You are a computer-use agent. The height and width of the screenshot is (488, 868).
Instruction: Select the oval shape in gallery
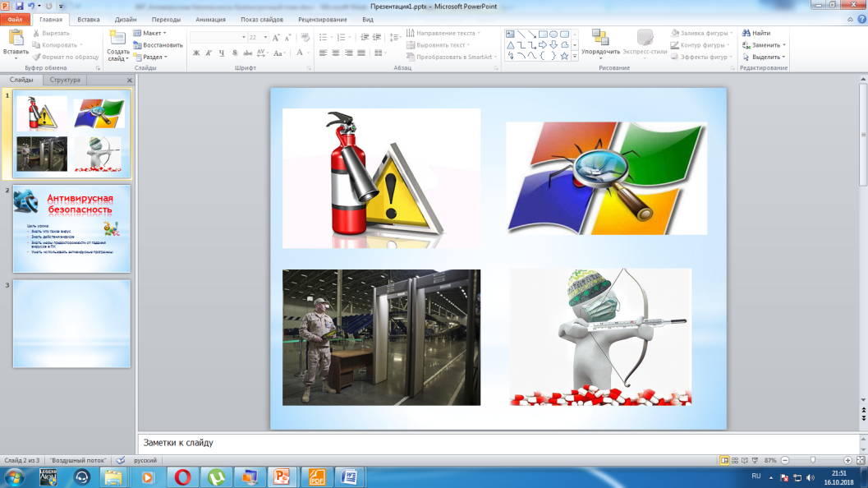(x=553, y=35)
